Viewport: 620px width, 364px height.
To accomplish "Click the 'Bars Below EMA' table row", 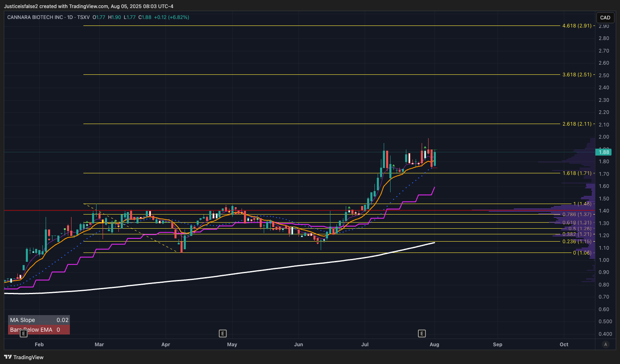I will (x=39, y=330).
